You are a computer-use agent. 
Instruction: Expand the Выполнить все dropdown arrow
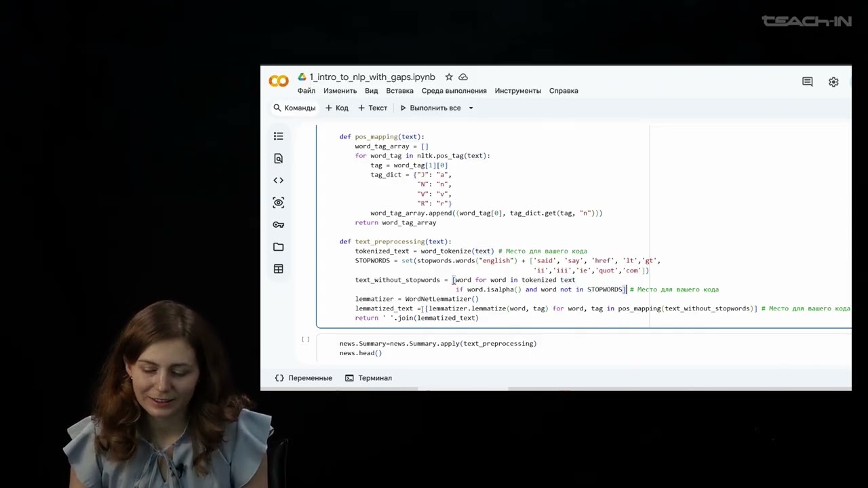471,108
